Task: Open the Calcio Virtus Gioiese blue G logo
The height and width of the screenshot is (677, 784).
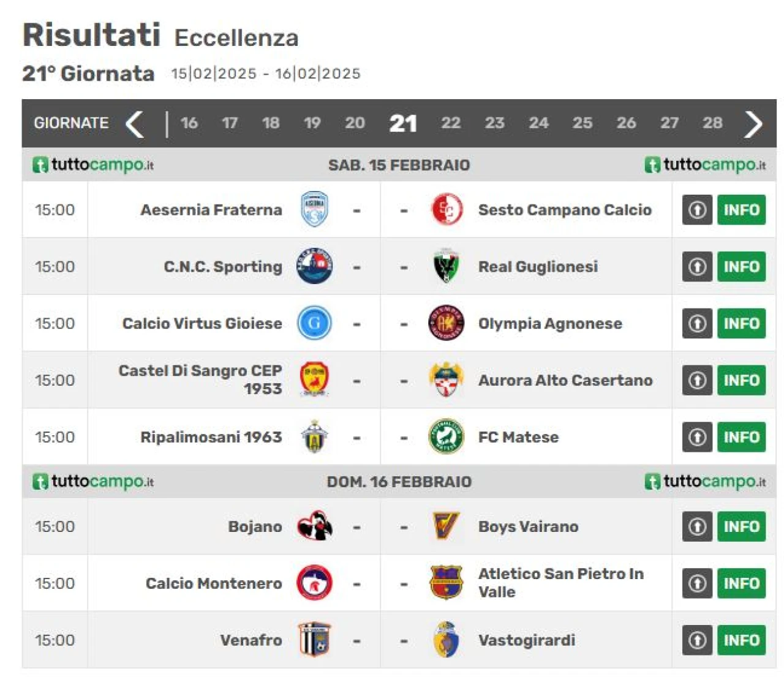Action: tap(314, 323)
